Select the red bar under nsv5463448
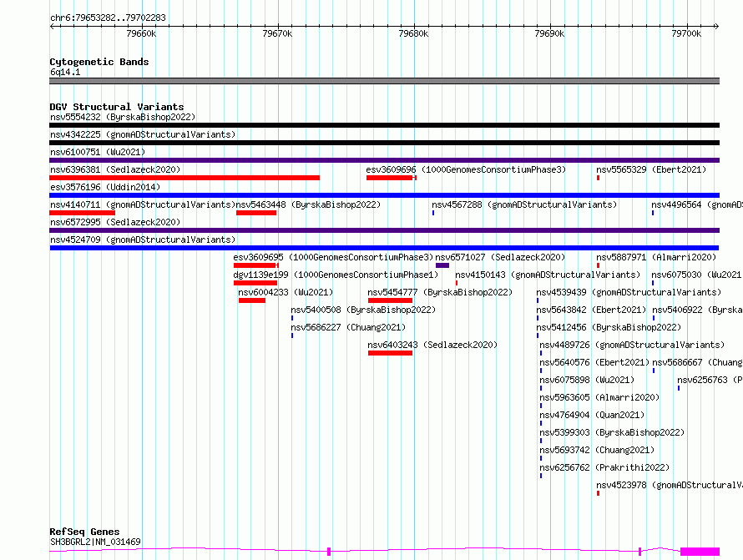This screenshot has height=560, width=743. 256,213
